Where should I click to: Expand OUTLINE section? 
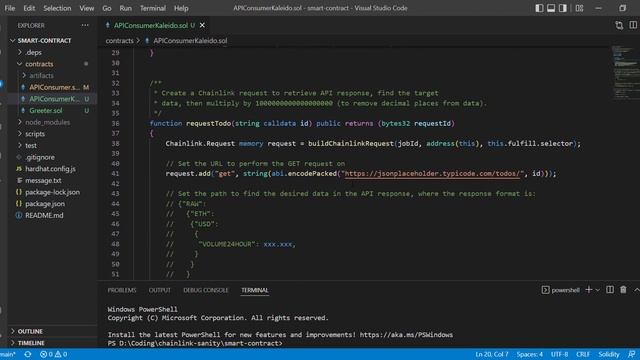[30, 331]
